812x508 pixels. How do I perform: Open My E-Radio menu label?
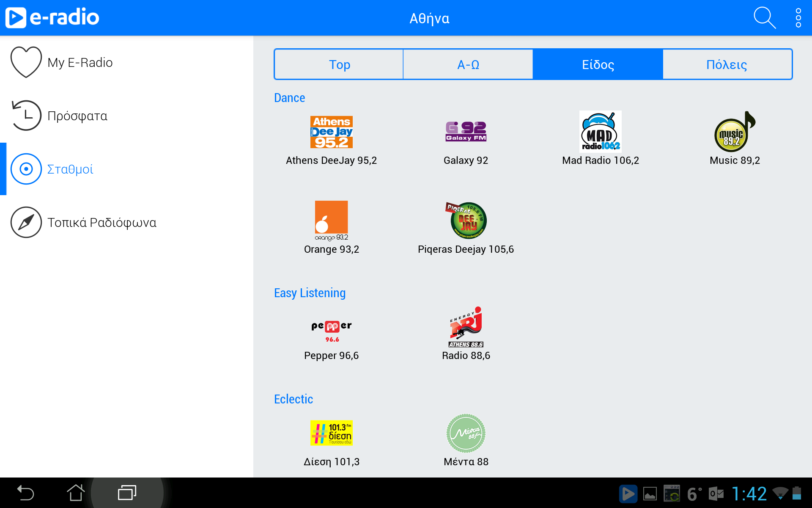[x=80, y=63]
